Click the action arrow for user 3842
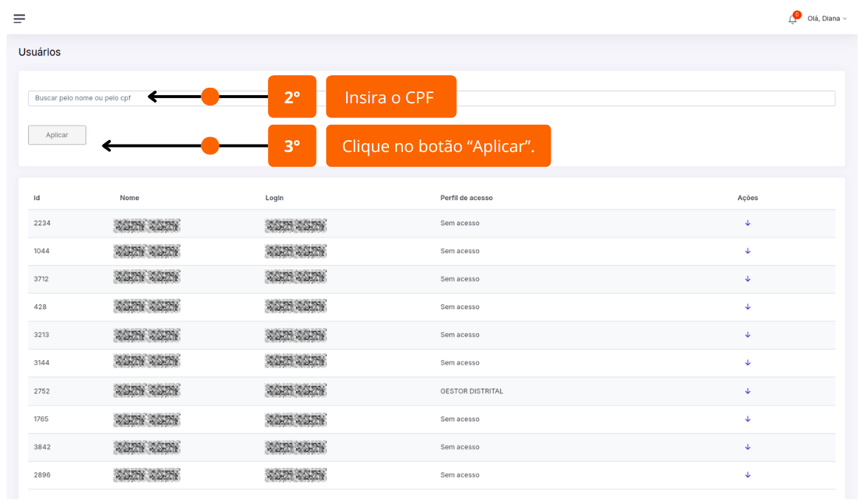This screenshot has height=504, width=868. 747,447
